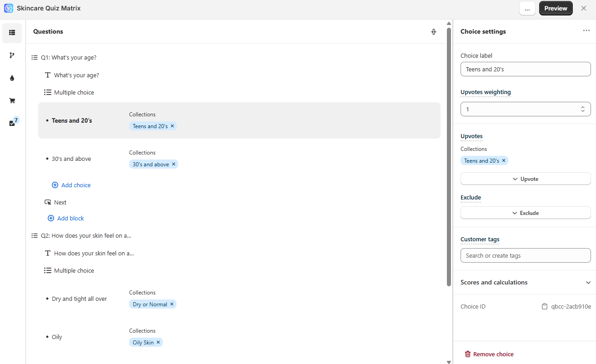Image resolution: width=596 pixels, height=364 pixels.
Task: Click Multiple choice icon under Q1
Action: click(x=48, y=92)
